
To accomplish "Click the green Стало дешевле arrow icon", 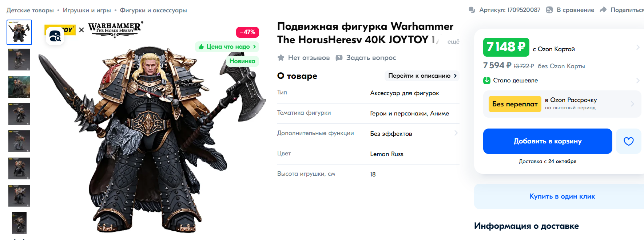I will tap(487, 80).
